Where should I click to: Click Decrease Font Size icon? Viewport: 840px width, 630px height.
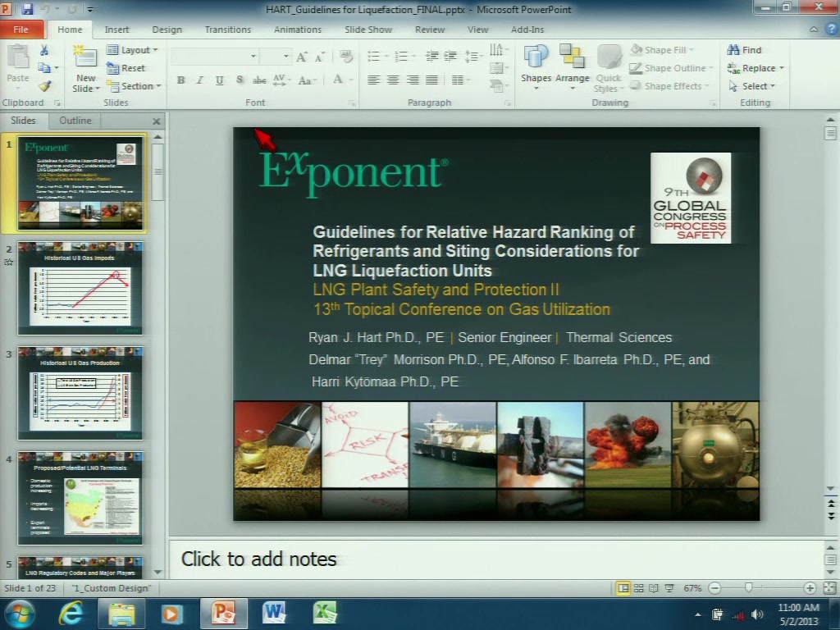(x=320, y=57)
